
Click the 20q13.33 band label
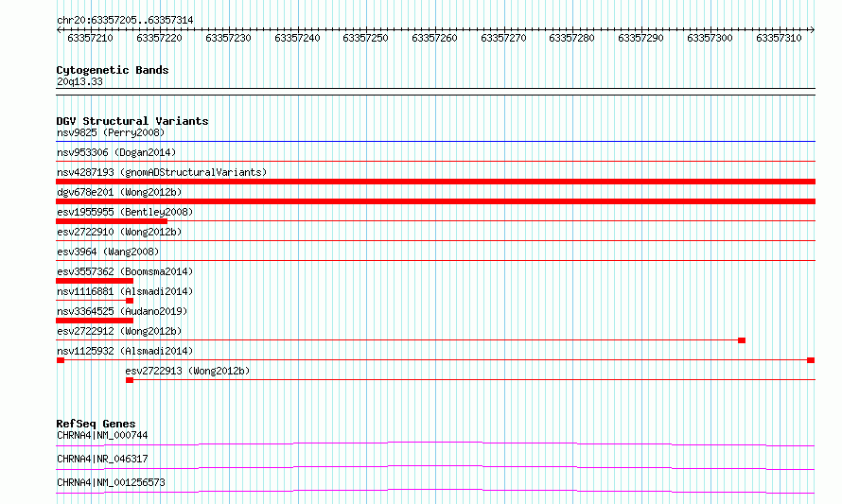(x=79, y=81)
